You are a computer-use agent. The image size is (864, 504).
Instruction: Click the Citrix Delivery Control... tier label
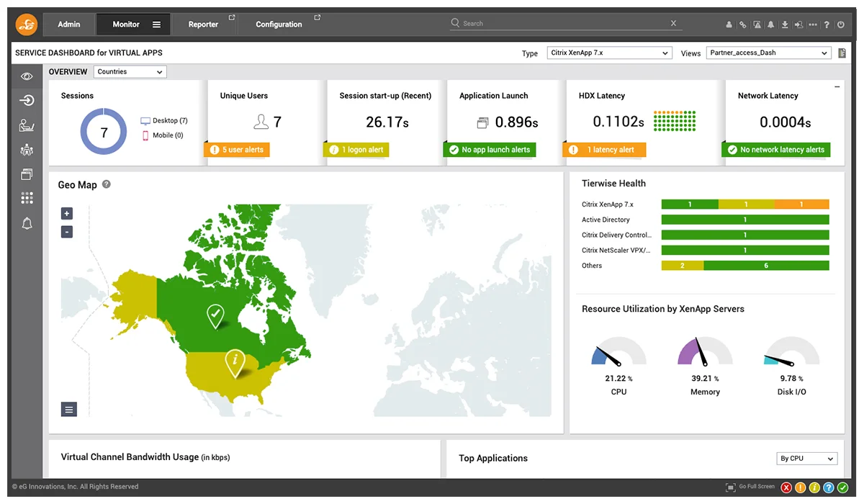tap(616, 235)
